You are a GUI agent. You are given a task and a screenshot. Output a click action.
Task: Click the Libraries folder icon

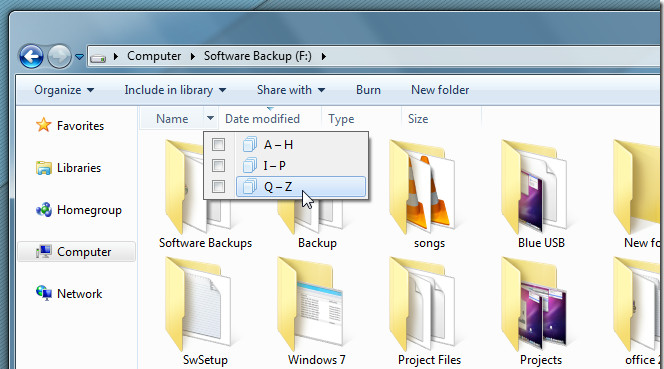click(x=44, y=168)
